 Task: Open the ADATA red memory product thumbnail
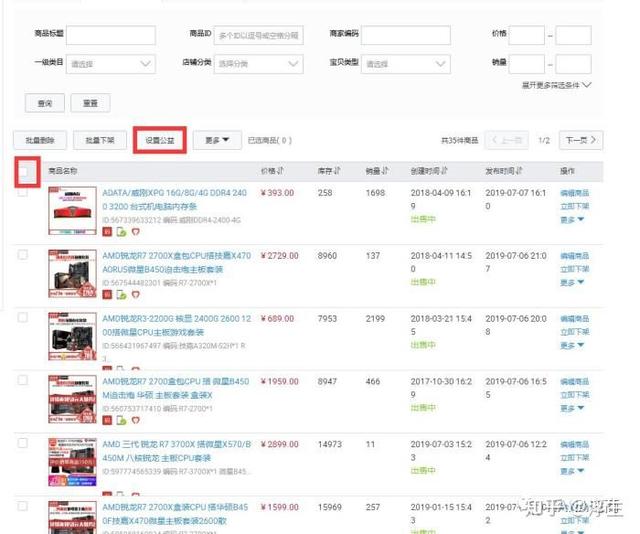72,211
